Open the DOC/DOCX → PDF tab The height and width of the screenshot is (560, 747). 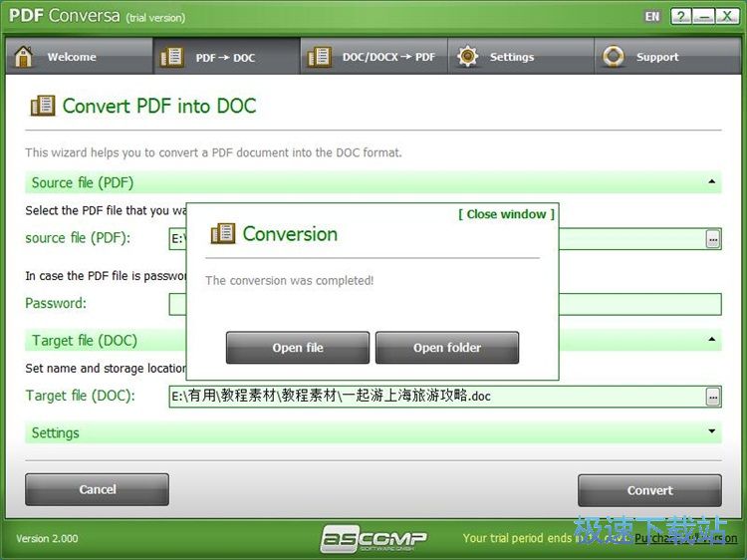(373, 56)
